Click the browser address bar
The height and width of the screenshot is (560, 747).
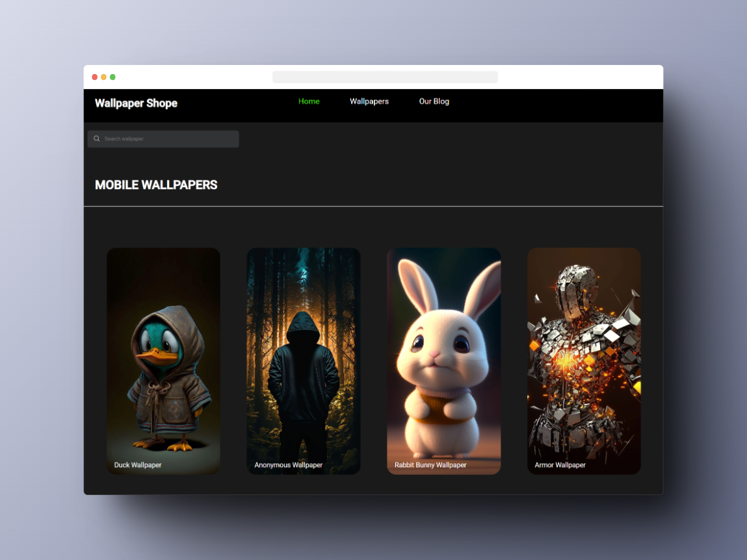click(x=385, y=77)
